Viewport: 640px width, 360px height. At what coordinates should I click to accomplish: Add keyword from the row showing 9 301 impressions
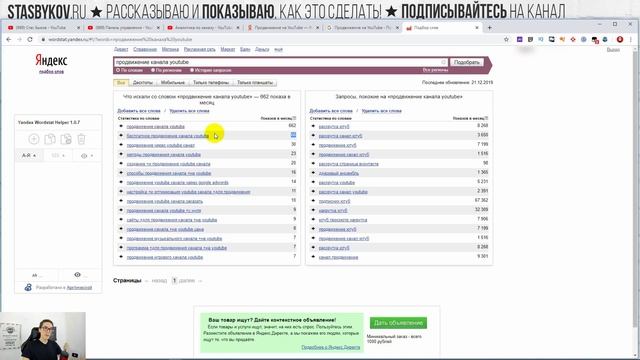[x=313, y=257]
